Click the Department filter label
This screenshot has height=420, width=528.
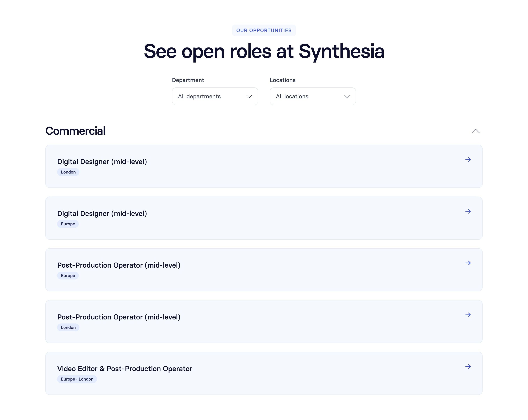188,80
